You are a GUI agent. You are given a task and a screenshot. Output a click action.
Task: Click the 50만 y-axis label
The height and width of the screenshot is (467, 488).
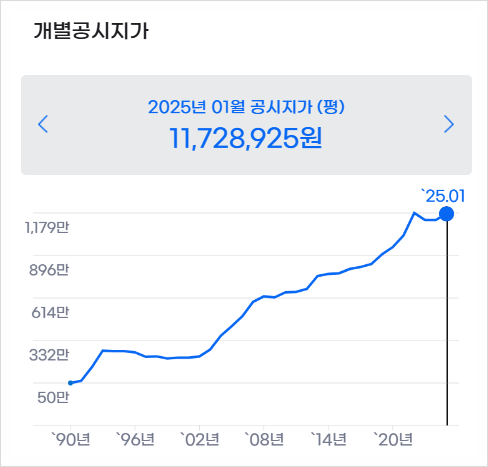pos(53,397)
